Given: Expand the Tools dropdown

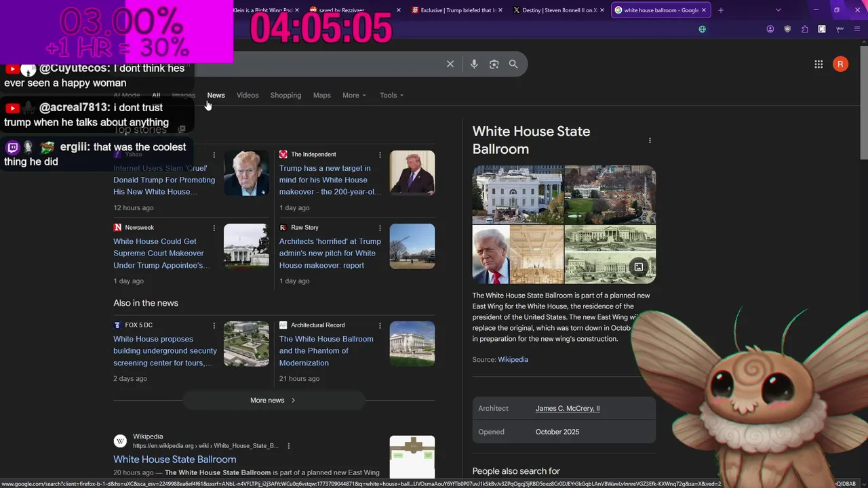Looking at the screenshot, I should [391, 96].
